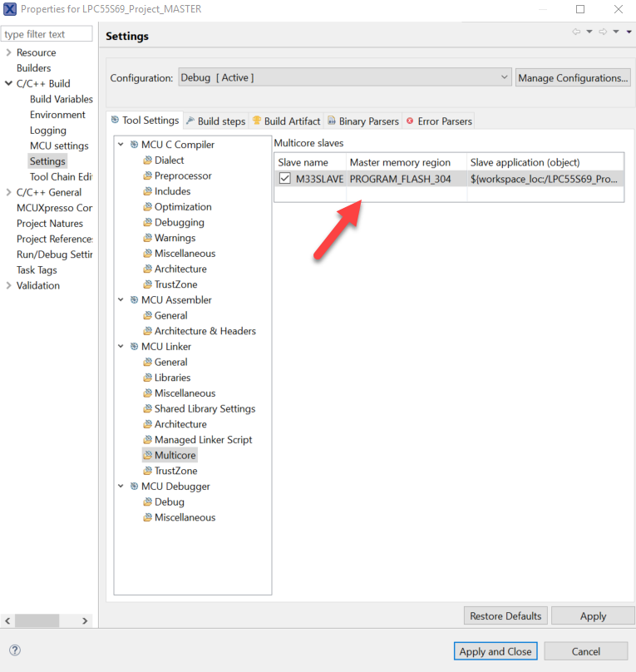Select TrustZone under MCU Linker
Image resolution: width=636 pixels, height=672 pixels.
pyautogui.click(x=175, y=471)
